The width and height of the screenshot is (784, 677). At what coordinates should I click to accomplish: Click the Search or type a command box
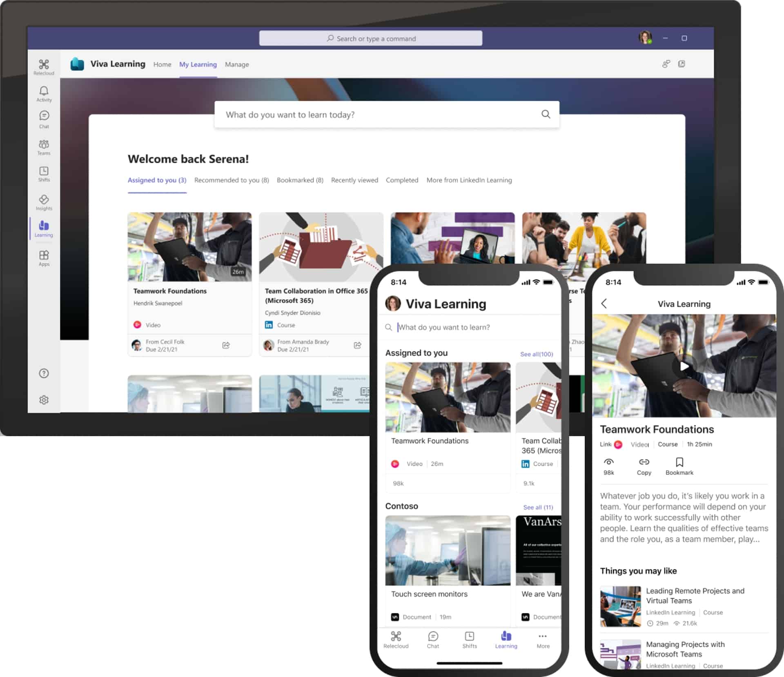(370, 38)
